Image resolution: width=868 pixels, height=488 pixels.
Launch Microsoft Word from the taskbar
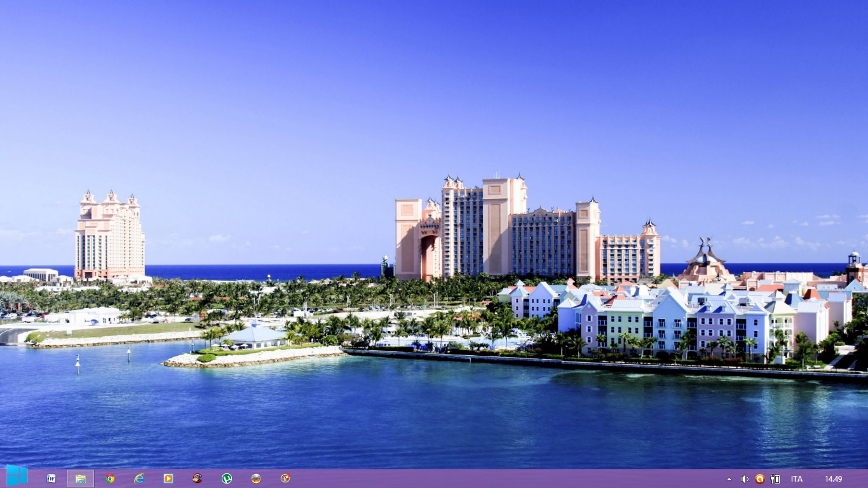coord(51,478)
